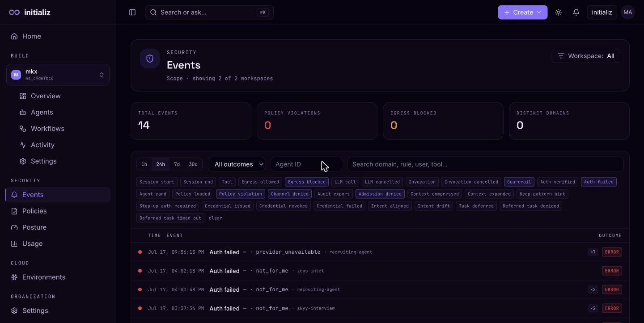
Task: Toggle the Egress blocked filter chip
Action: (307, 182)
